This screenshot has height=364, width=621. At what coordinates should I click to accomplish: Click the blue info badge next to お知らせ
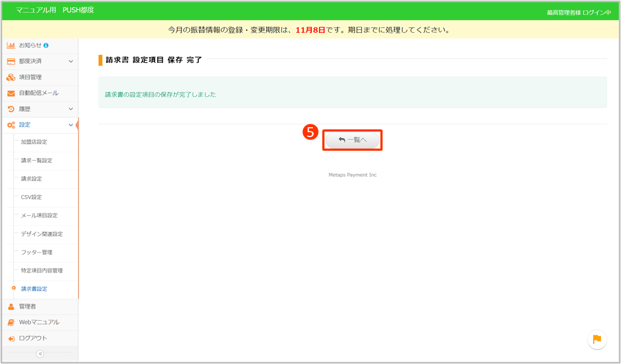[x=46, y=45]
